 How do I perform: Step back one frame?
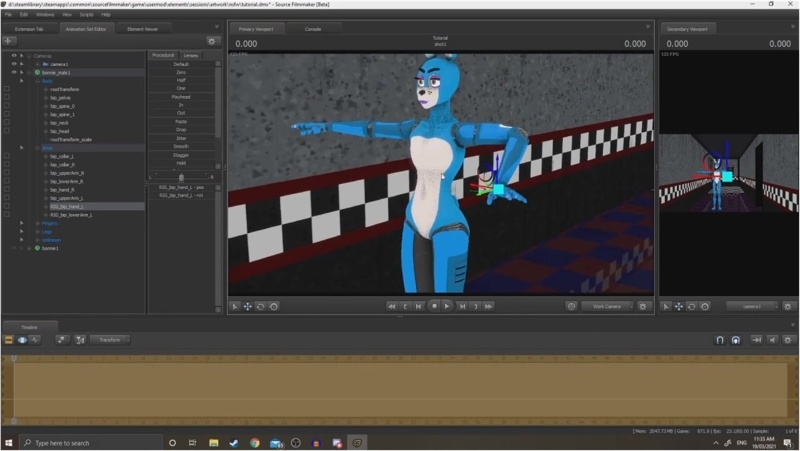418,307
